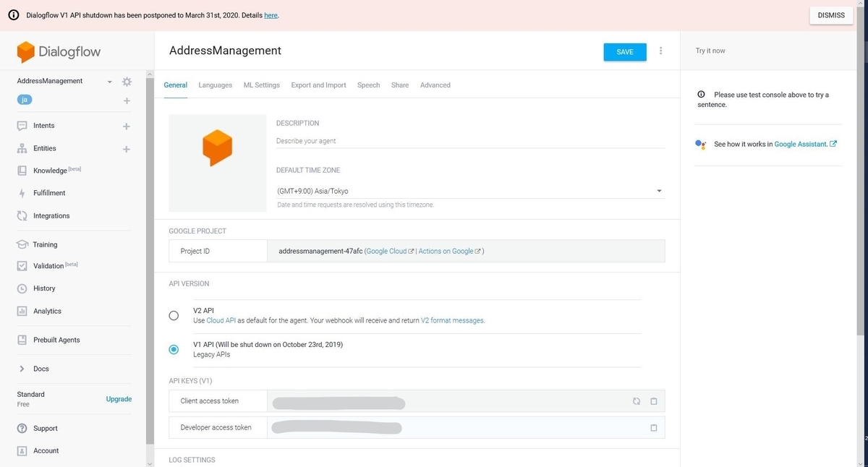The width and height of the screenshot is (868, 467).
Task: Open History page
Action: pyautogui.click(x=44, y=288)
